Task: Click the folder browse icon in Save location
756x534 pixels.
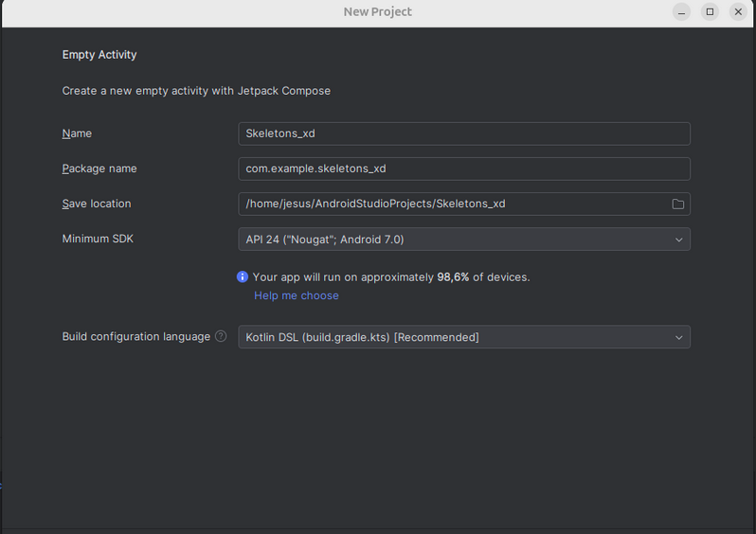Action: (x=678, y=205)
